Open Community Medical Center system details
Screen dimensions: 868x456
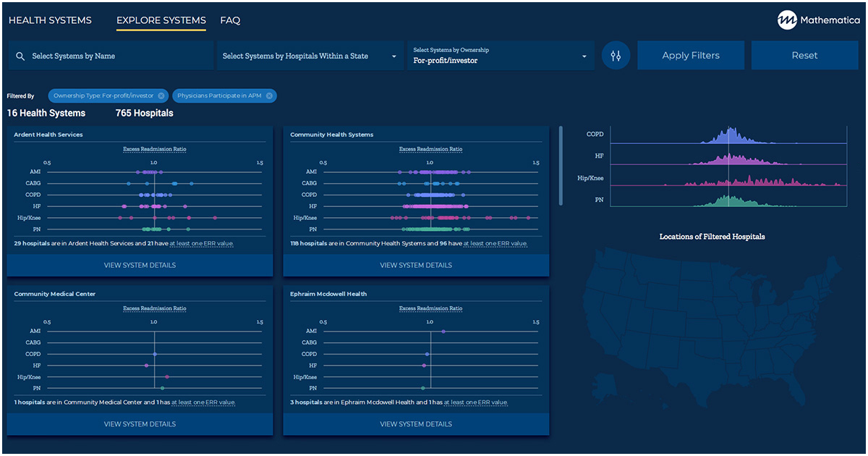[140, 424]
